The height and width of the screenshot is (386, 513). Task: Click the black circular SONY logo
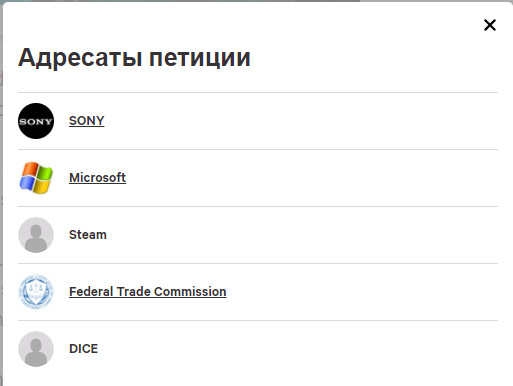(36, 121)
